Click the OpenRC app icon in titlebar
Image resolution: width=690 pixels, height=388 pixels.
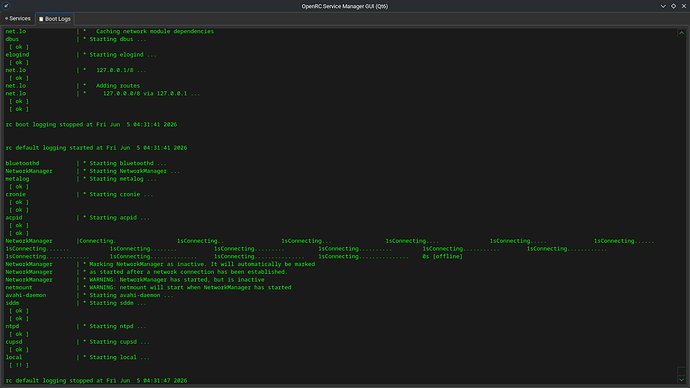(x=6, y=6)
